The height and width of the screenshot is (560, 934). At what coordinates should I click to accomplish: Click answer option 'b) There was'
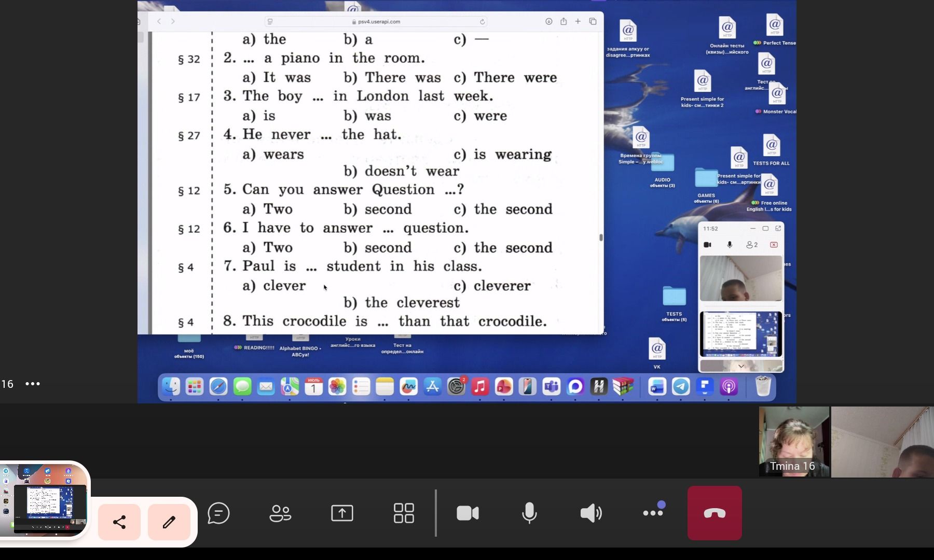(x=392, y=78)
